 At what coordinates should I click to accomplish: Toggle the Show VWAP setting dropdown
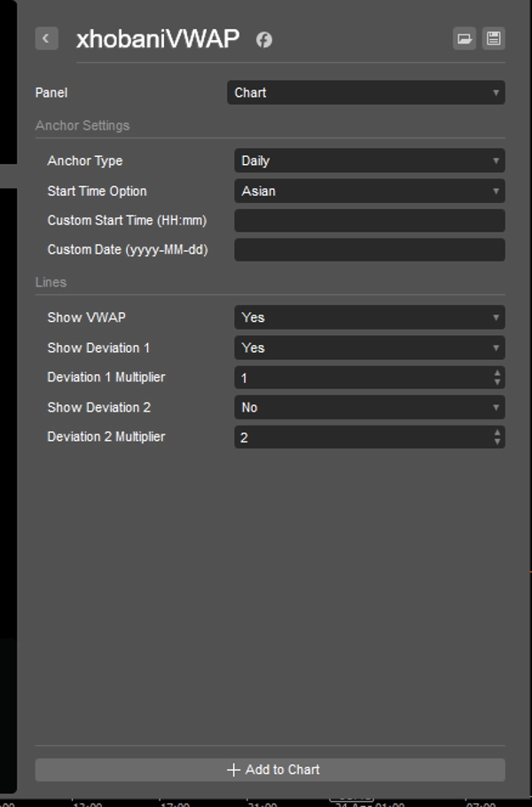click(369, 317)
